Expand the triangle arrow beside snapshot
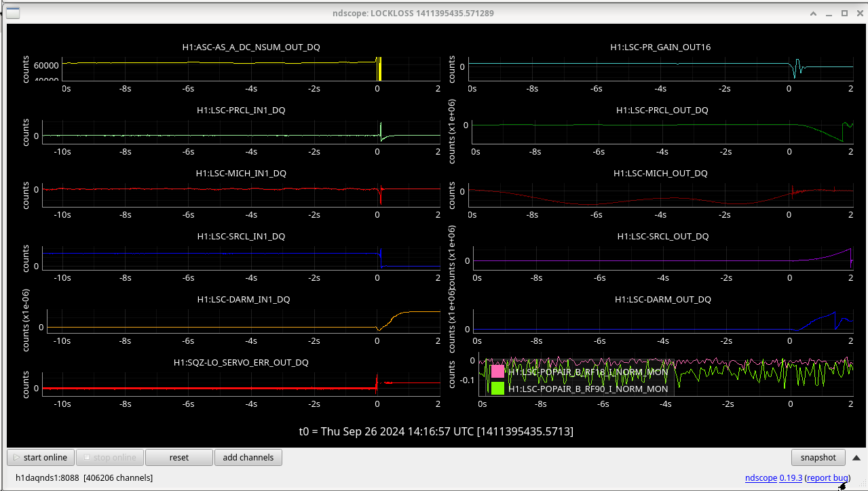Screen dimensions: 868x491 (856, 457)
